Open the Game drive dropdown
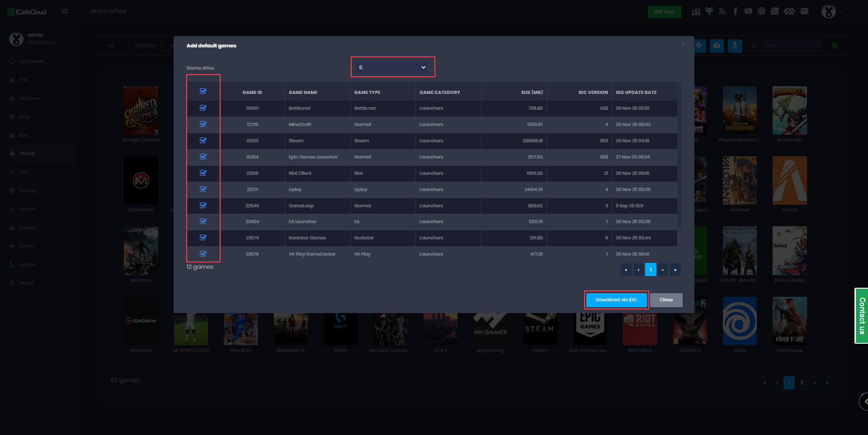868x435 pixels. coord(392,67)
